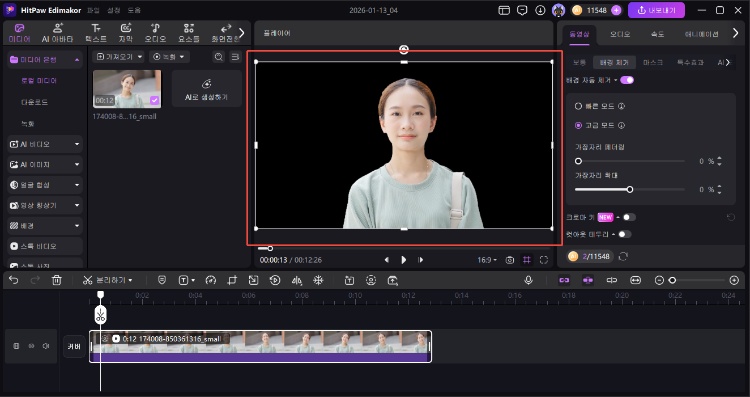Delete the clip with the trash icon
This screenshot has height=397, width=750.
[56, 280]
